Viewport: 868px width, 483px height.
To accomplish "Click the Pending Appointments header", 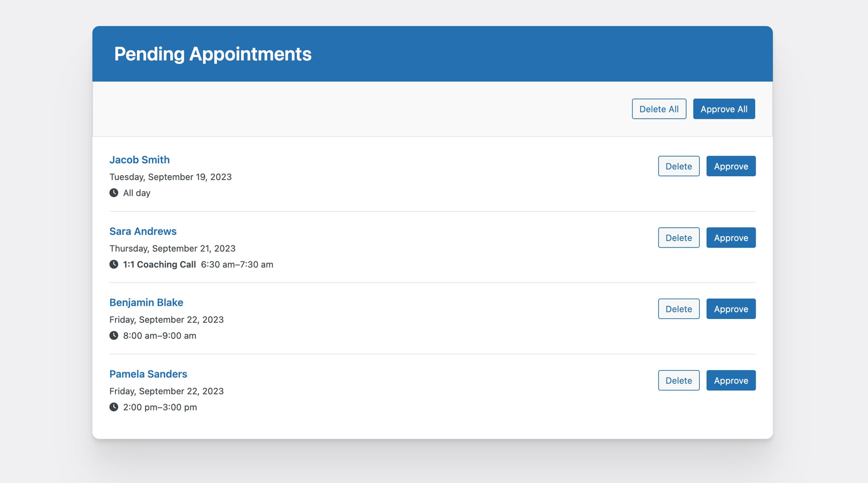I will [x=213, y=54].
